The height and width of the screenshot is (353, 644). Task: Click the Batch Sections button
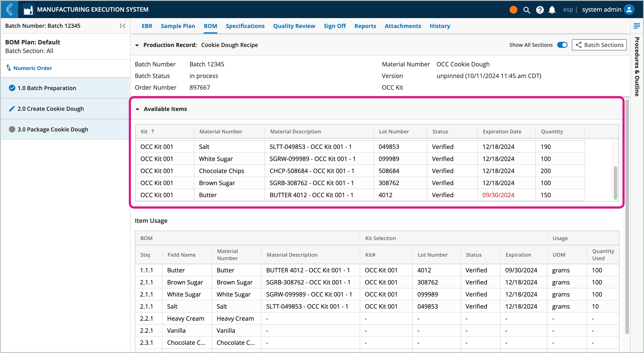click(599, 45)
